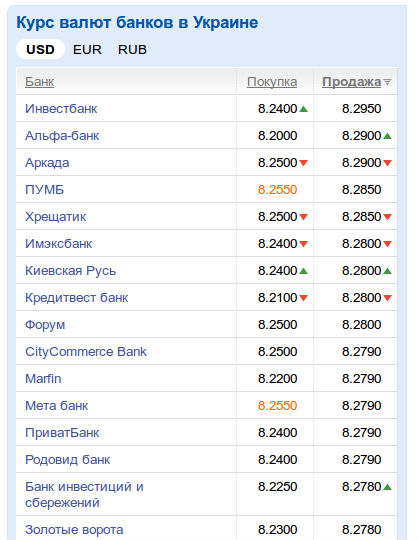Click red down arrow beside Хрещатик sell rate

tap(387, 217)
